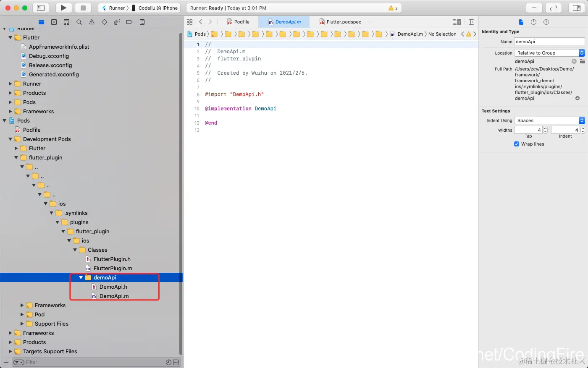This screenshot has height=368, width=588.
Task: Toggle recent files filter clock
Action: click(x=168, y=362)
